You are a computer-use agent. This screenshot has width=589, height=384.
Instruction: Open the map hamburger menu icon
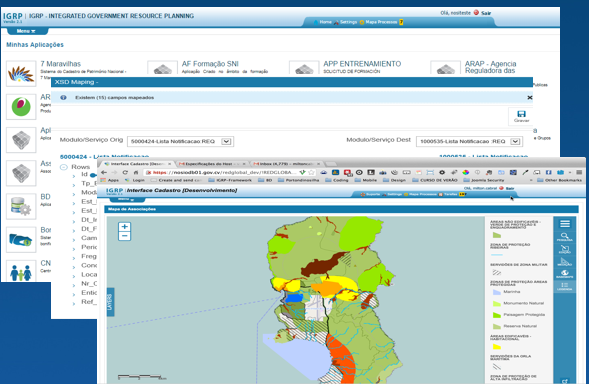pos(565,224)
